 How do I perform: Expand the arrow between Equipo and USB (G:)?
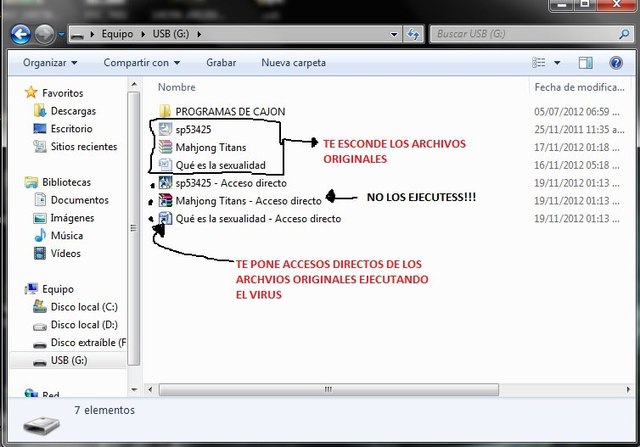143,34
